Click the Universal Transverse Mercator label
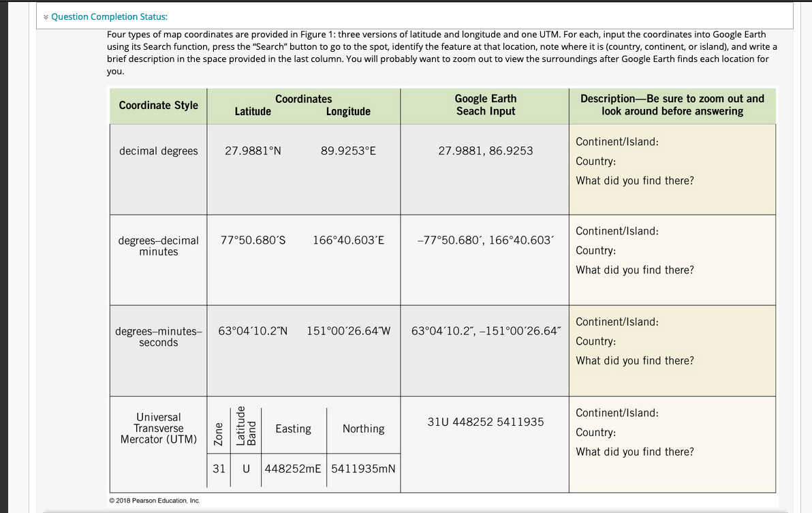 [159, 428]
